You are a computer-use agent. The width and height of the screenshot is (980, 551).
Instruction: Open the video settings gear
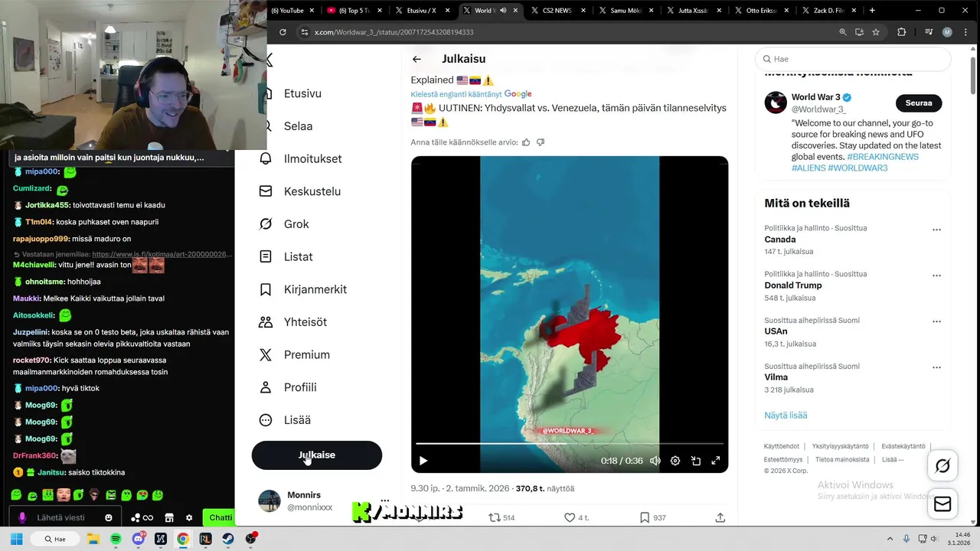675,461
